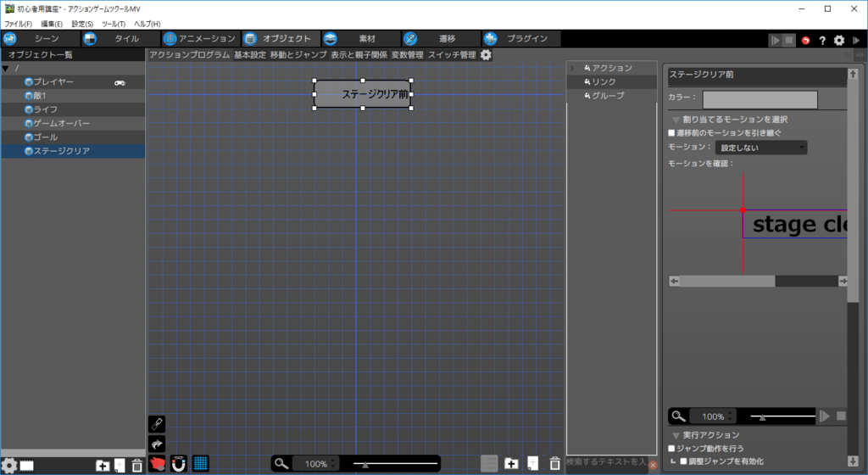Enable 調整ジャンプを有効化 checkbox
Screen dimensions: 868x475
[x=684, y=461]
